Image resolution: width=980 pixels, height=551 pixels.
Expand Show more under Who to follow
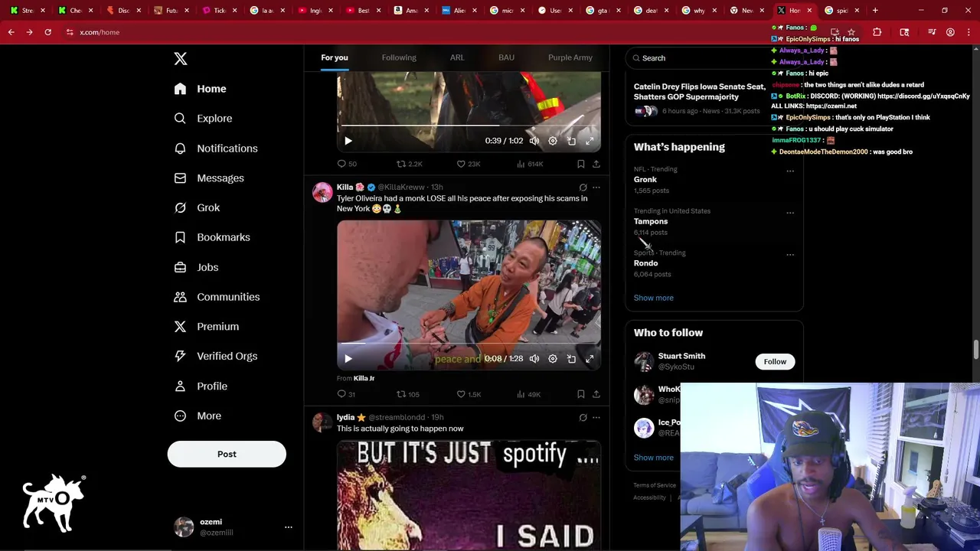tap(653, 458)
